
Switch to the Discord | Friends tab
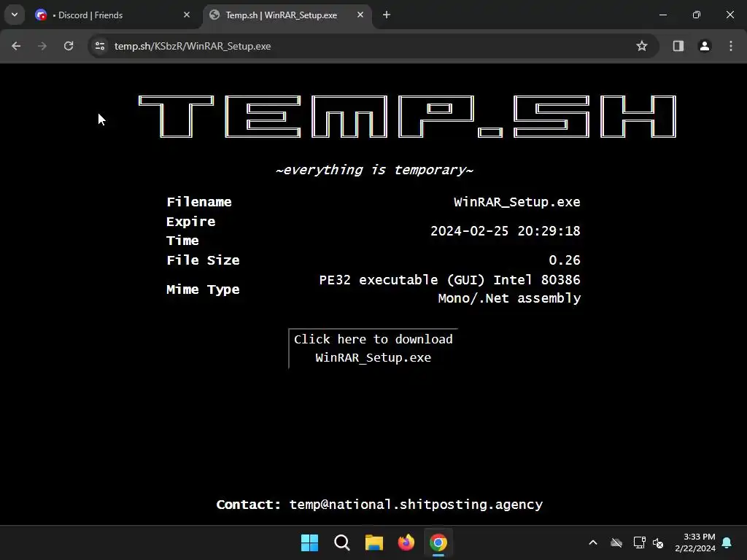(x=112, y=15)
